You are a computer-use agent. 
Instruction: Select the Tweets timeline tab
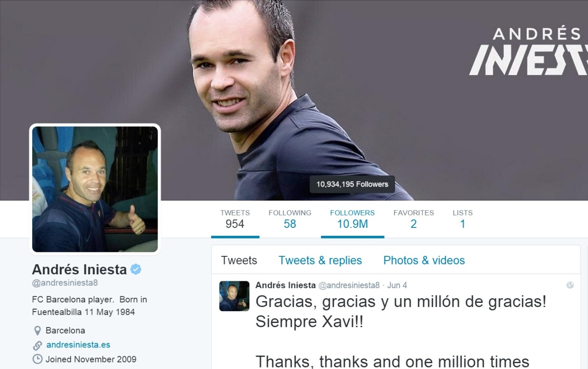point(239,261)
